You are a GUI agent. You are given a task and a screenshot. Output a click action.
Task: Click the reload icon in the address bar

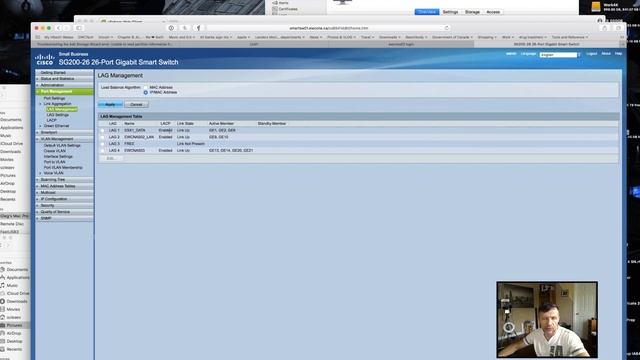click(x=447, y=28)
